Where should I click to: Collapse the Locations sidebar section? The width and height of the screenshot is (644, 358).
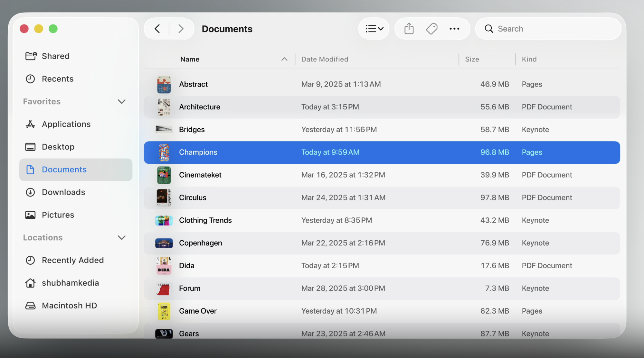pyautogui.click(x=121, y=238)
